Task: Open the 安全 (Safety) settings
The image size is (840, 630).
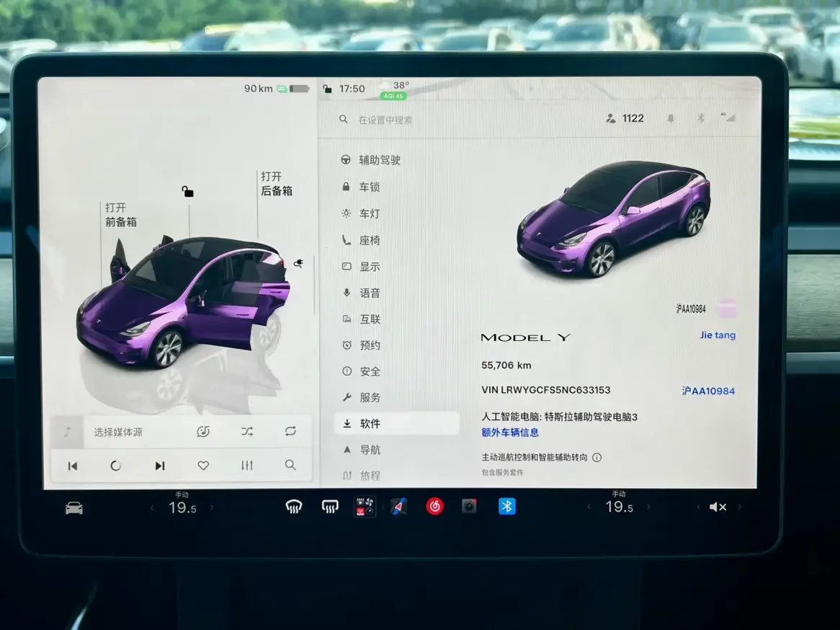Action: pyautogui.click(x=360, y=371)
